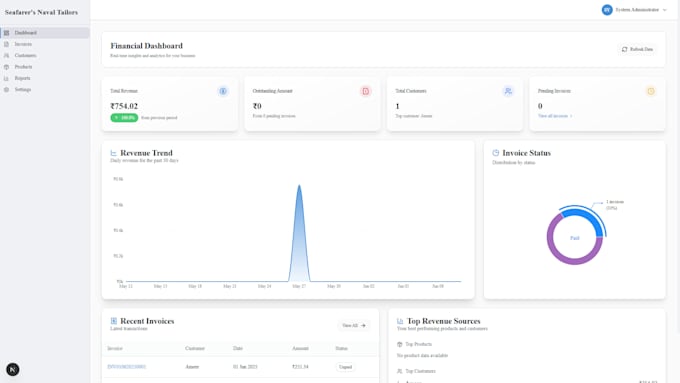Click View All in Recent Invoices
The width and height of the screenshot is (680, 383).
353,326
